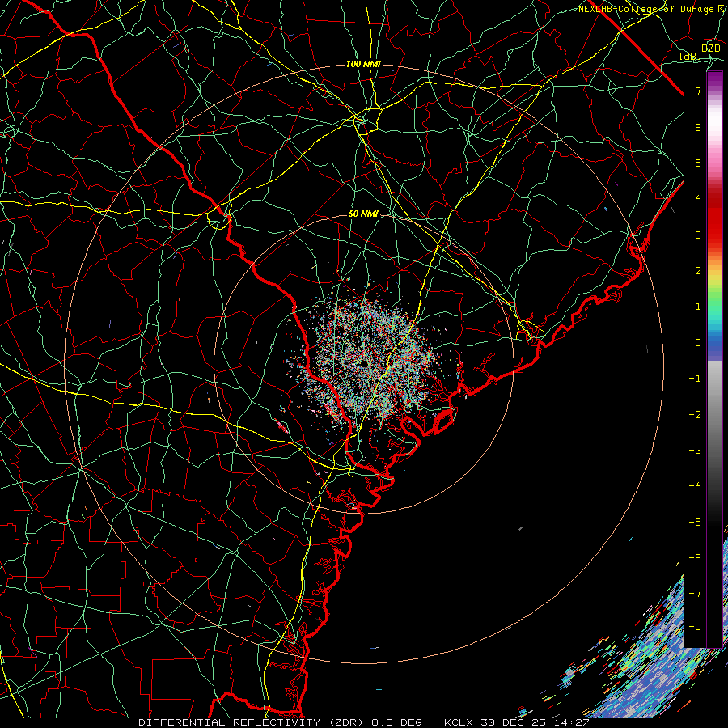This screenshot has width=728, height=728.
Task: Click the red band of the color bar
Action: click(x=714, y=218)
